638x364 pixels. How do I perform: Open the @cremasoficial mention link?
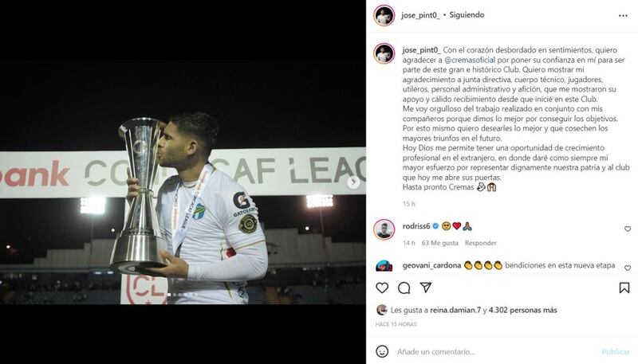click(470, 60)
